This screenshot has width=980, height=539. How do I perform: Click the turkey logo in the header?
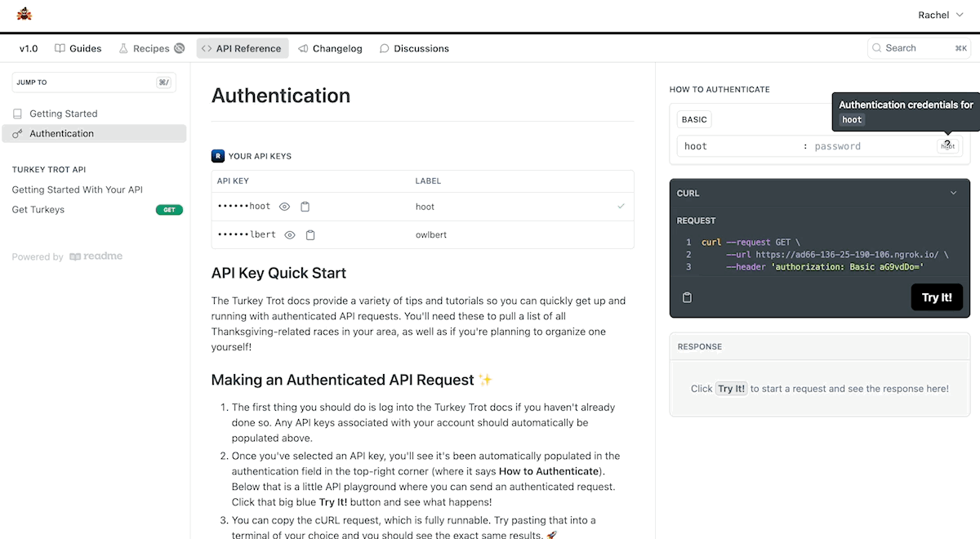point(23,14)
